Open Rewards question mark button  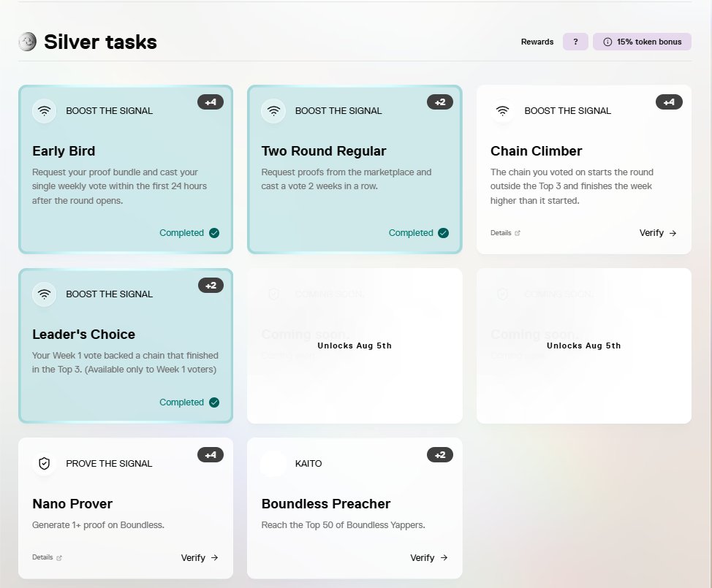pos(575,42)
